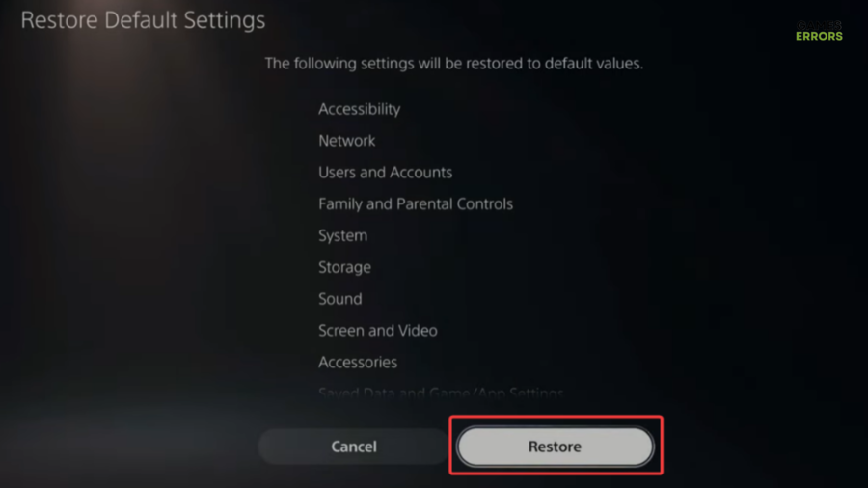The image size is (868, 488).
Task: Click the word ERRORS in green logo
Action: coord(819,36)
